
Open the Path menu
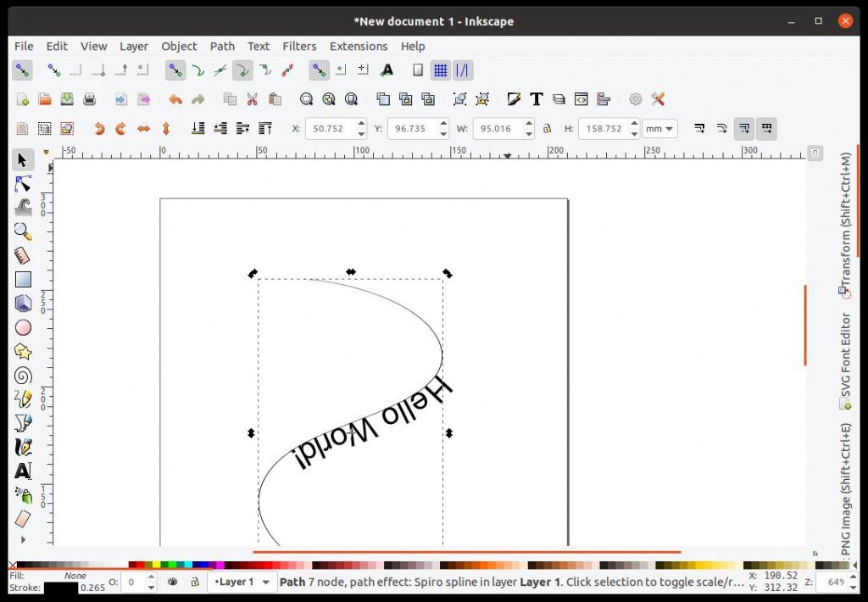222,46
